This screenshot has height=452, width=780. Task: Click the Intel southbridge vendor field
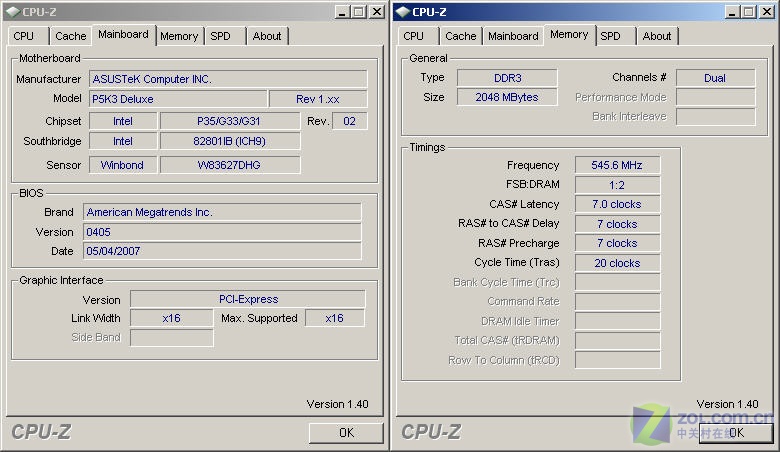coord(123,141)
